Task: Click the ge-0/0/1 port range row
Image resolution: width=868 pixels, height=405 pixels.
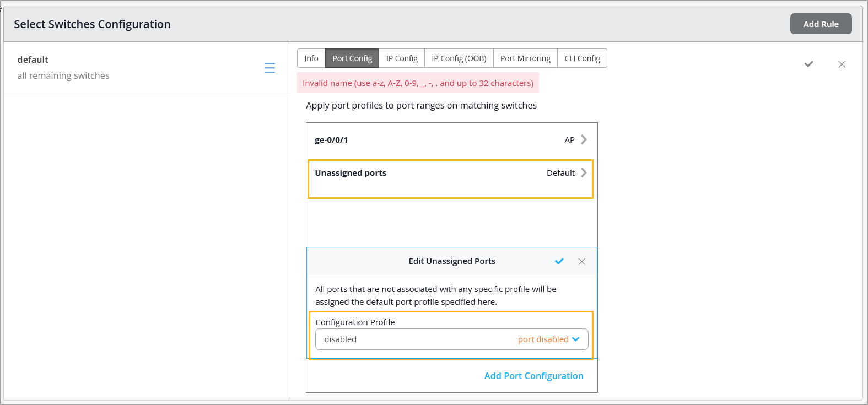Action: 331,140
